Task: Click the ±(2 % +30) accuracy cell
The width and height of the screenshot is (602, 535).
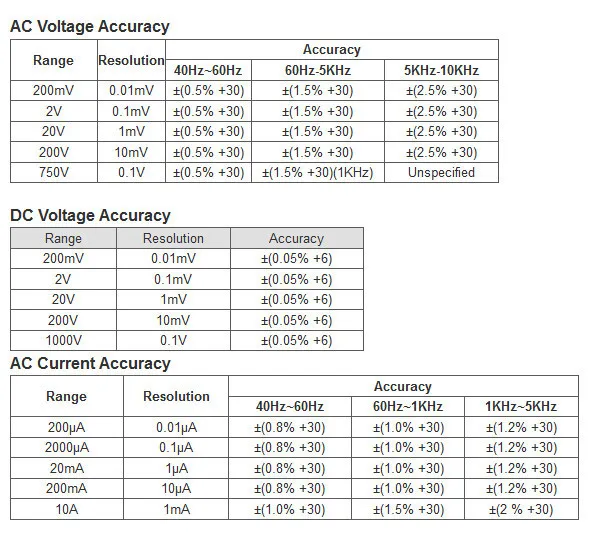Action: click(521, 509)
